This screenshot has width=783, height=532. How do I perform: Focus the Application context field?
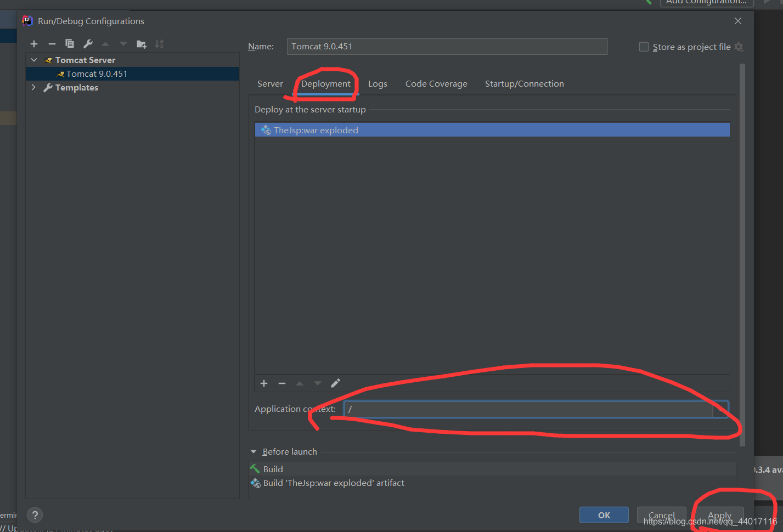(528, 409)
